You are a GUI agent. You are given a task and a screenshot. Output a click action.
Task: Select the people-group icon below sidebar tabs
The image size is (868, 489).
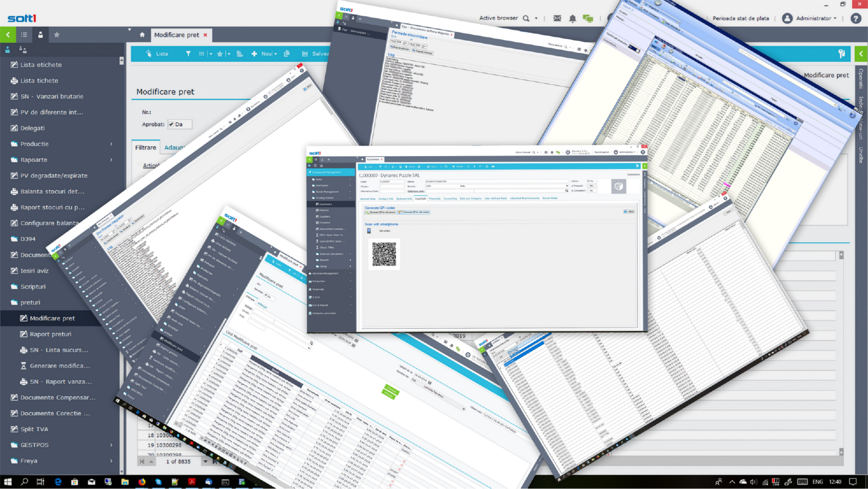pos(23,50)
